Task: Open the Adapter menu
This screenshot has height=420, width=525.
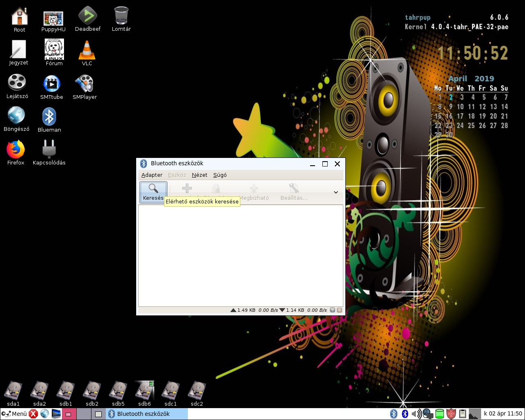Action: 152,175
